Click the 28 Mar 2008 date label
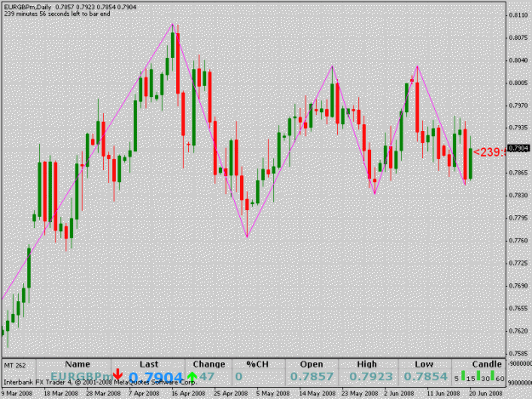532x399 pixels. point(103,393)
